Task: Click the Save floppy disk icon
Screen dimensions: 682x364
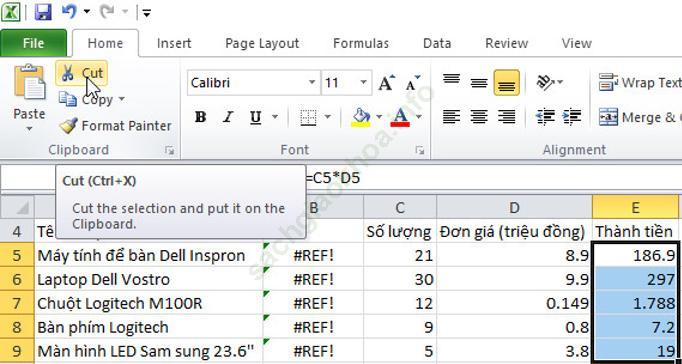Action: click(x=43, y=12)
